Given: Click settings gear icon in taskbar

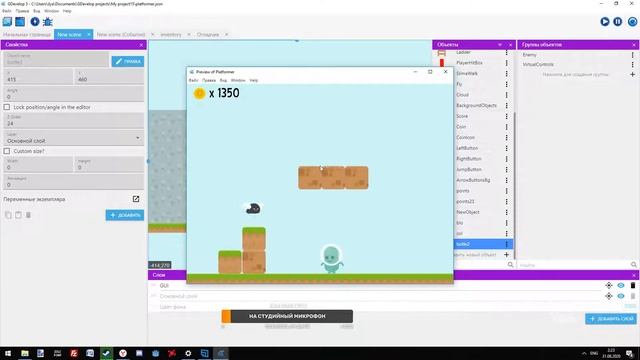Looking at the screenshot, I should point(188,353).
